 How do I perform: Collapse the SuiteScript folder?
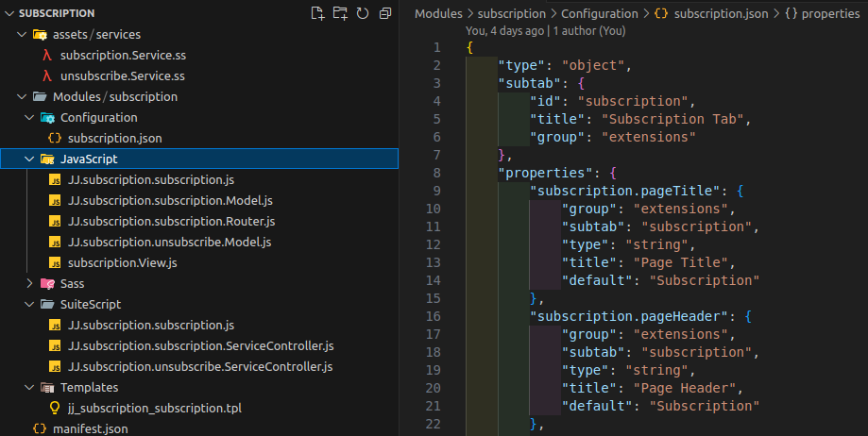(90, 304)
